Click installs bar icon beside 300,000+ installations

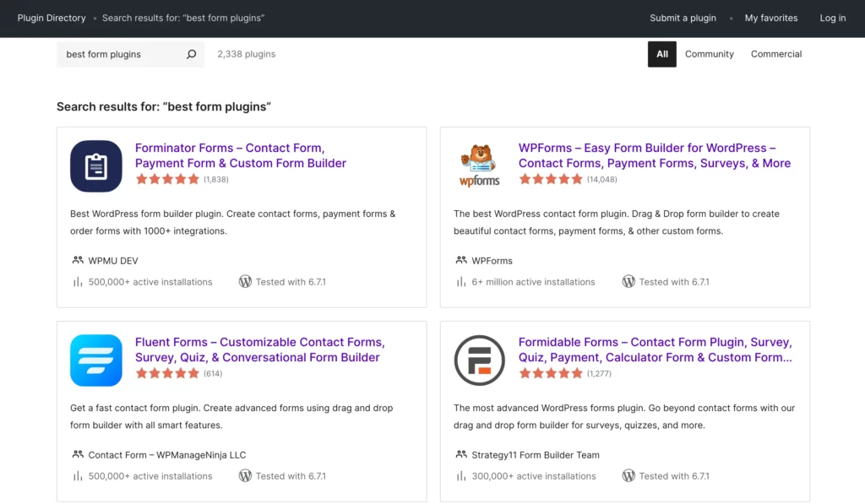(460, 476)
